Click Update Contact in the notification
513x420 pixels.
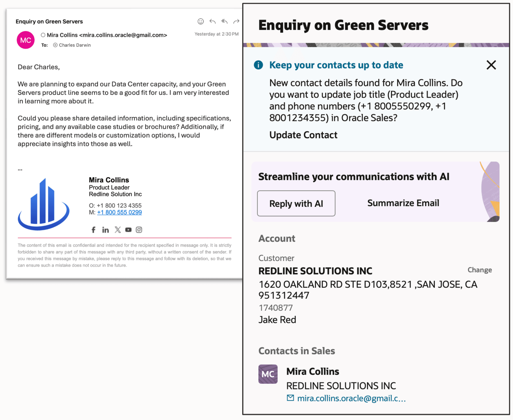click(303, 135)
